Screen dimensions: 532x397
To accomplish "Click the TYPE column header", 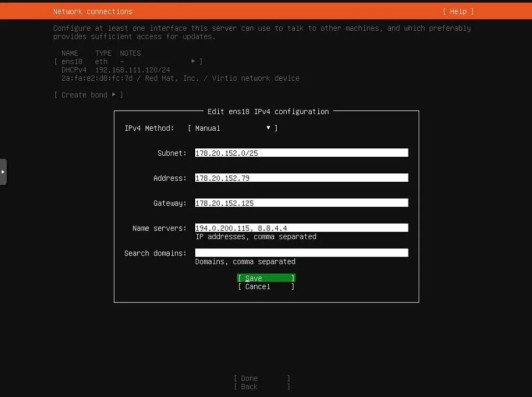I will click(x=103, y=53).
